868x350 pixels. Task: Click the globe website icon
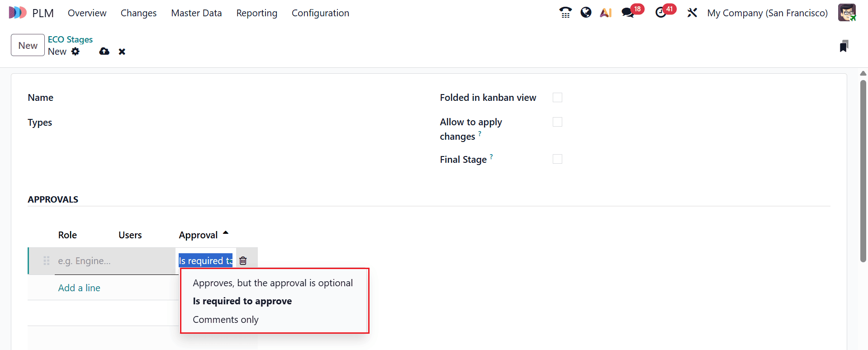[x=586, y=13]
